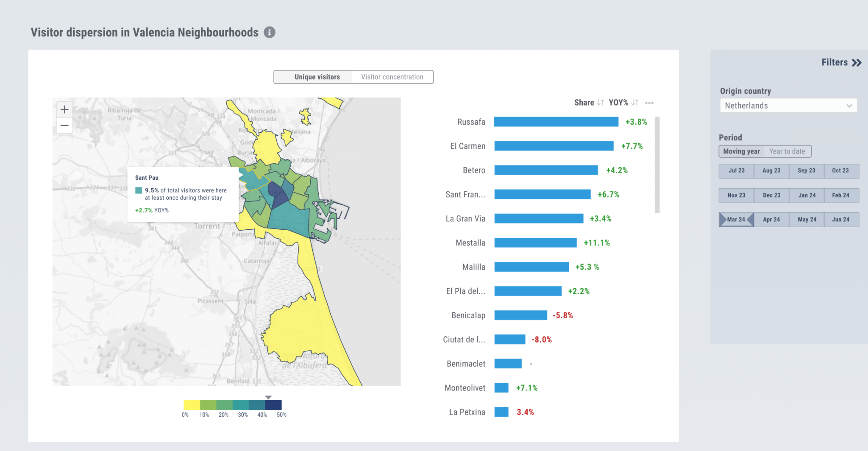
Task: Click the neighbourhood list scrollbar
Action: click(x=657, y=165)
